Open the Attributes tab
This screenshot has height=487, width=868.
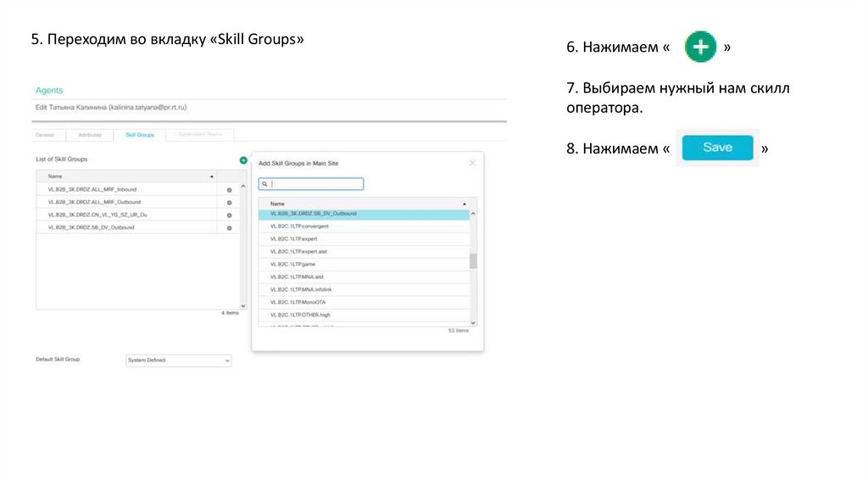coord(90,135)
